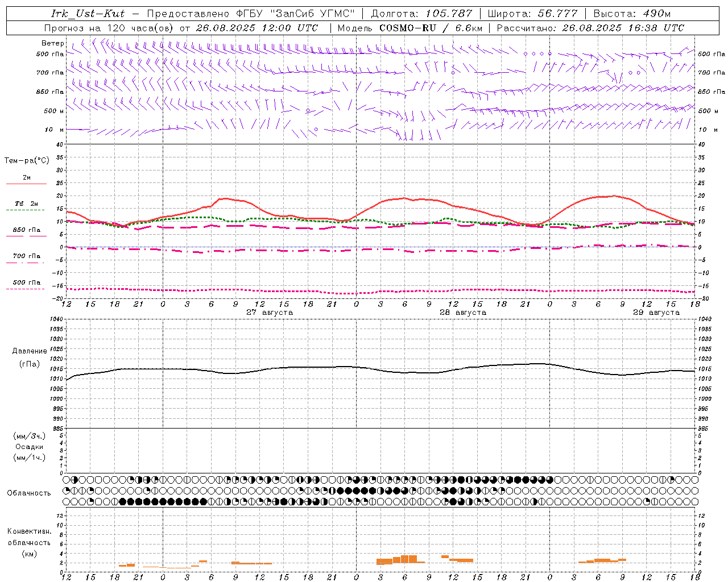Viewport: 728px width, 582px height.
Task: Click the Прогноз на 120 часа(ов) text
Action: 110,28
